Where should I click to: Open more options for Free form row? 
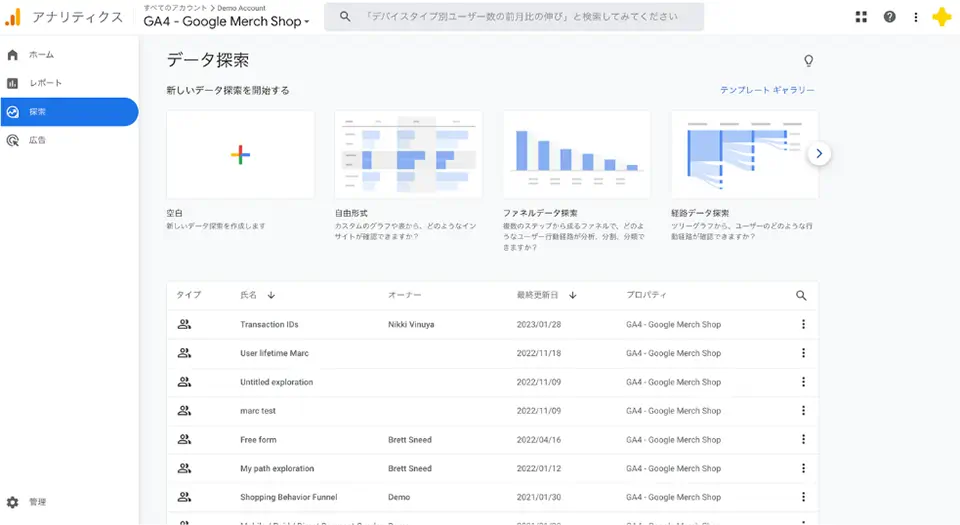point(803,439)
